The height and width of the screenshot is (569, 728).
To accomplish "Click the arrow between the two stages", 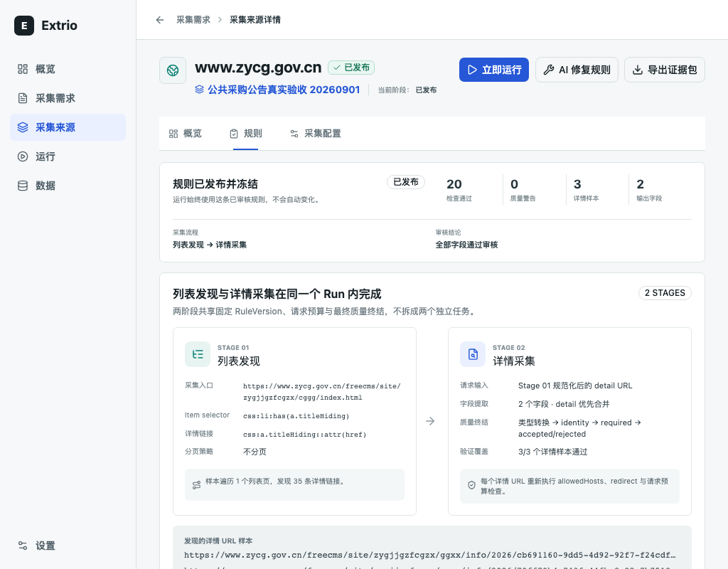I will [430, 421].
